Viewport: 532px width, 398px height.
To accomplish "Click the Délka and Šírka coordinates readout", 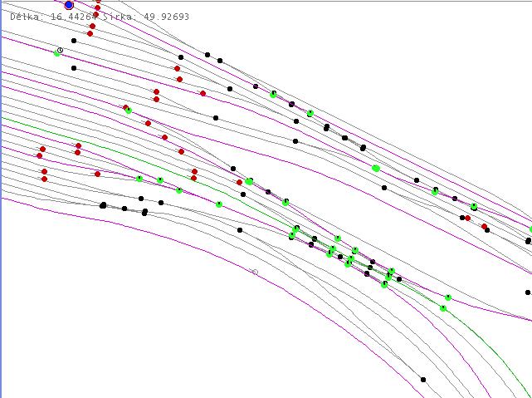I will point(98,17).
